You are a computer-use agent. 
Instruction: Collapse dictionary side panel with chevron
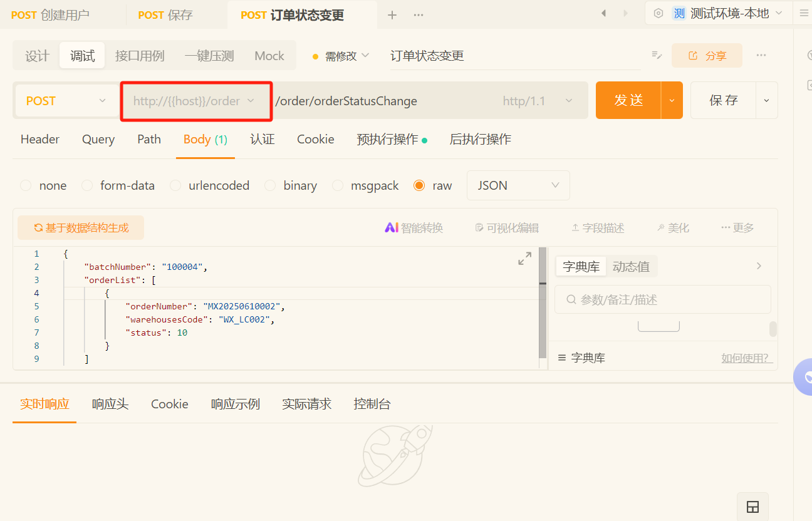pyautogui.click(x=759, y=266)
